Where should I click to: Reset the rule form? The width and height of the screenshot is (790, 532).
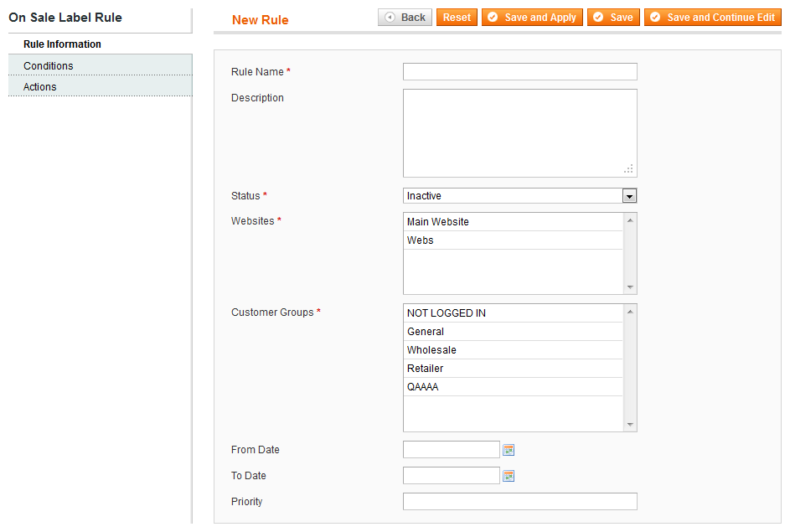tap(457, 17)
